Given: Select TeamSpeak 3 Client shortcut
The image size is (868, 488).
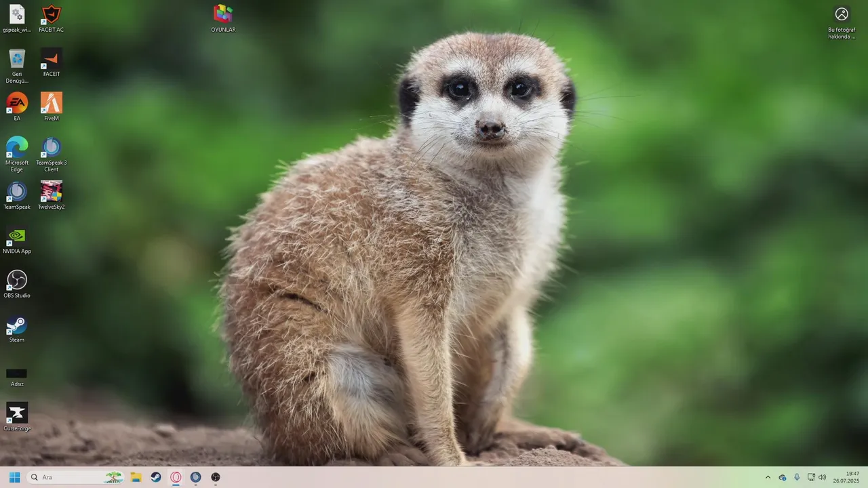Looking at the screenshot, I should 52,154.
